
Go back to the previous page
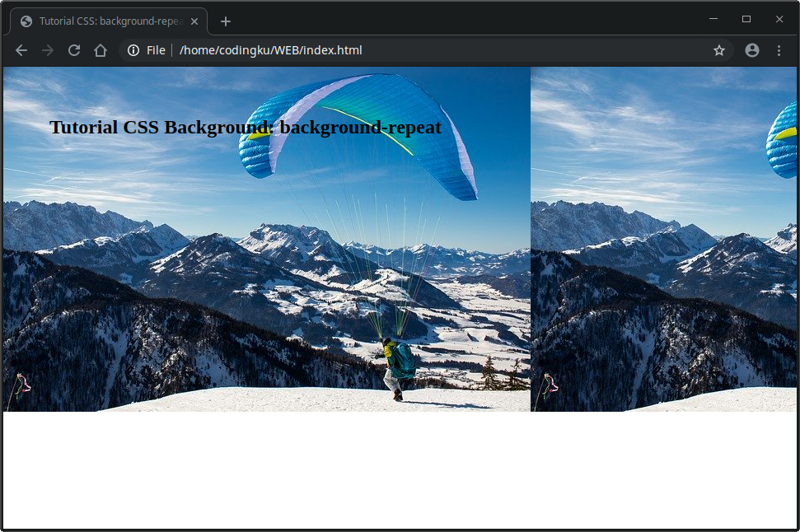[x=21, y=50]
